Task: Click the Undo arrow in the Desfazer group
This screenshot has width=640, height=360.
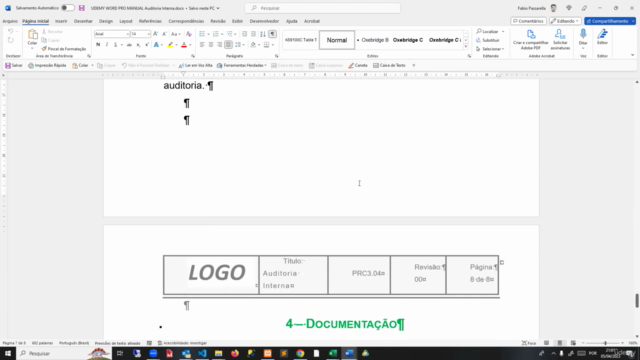Action: (11, 31)
